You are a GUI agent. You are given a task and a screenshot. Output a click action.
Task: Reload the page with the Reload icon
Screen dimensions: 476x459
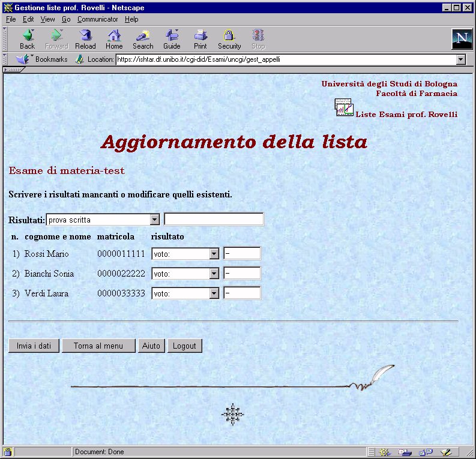click(x=85, y=40)
